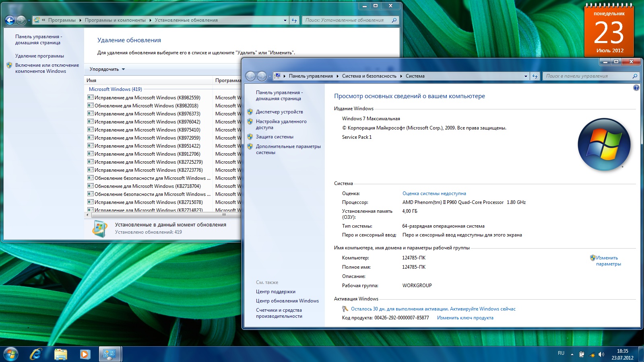Open Счетчики и средства производительности link
The width and height of the screenshot is (644, 362).
(279, 313)
